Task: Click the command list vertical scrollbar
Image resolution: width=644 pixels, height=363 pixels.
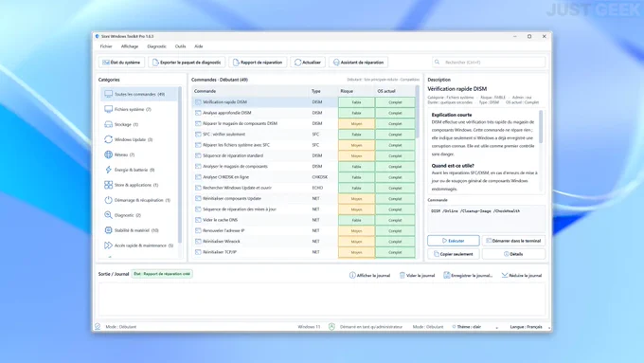Action: [418, 112]
